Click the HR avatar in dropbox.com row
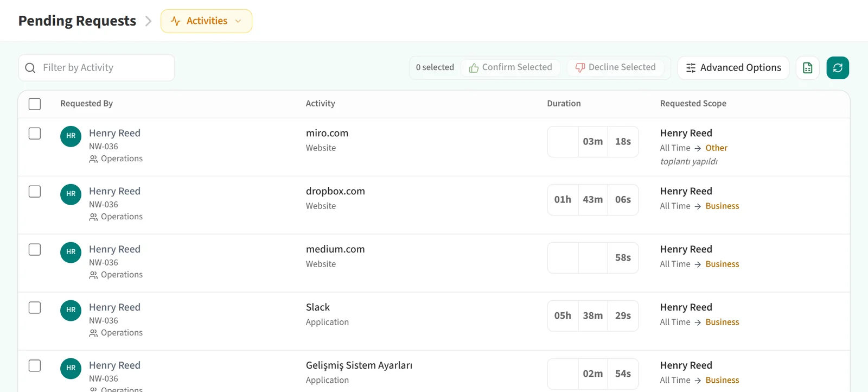This screenshot has height=392, width=868. pyautogui.click(x=71, y=194)
